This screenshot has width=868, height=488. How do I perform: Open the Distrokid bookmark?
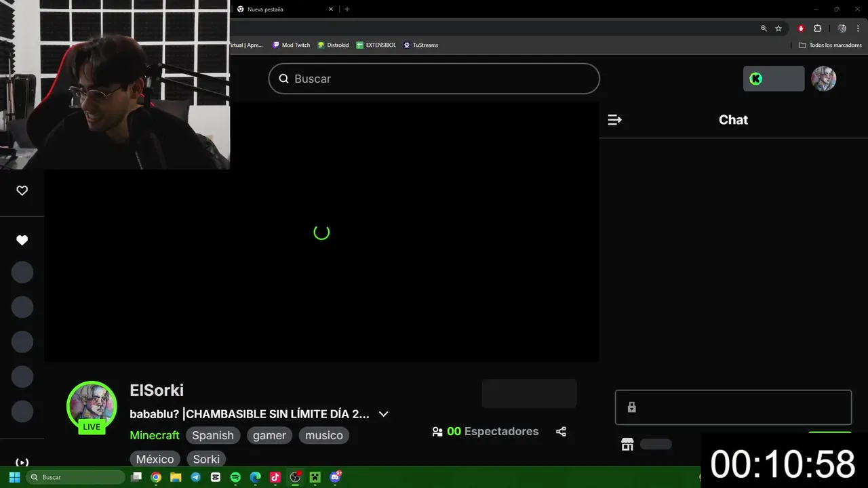click(333, 45)
